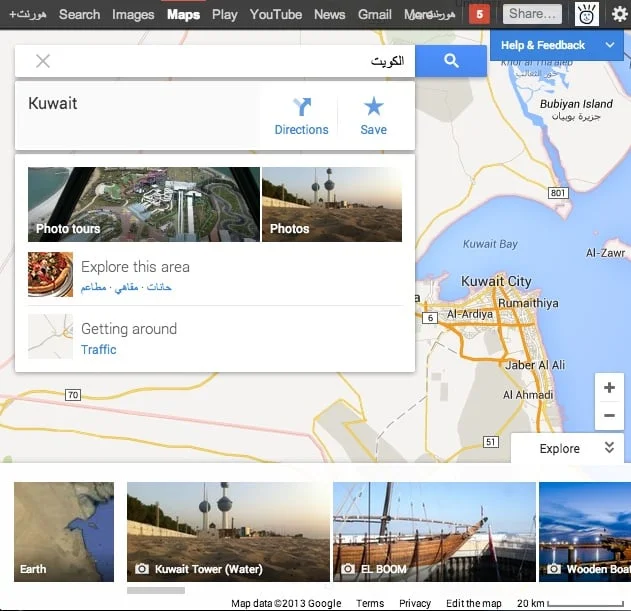Zoom in with the plus button
The width and height of the screenshot is (631, 611).
(x=609, y=387)
